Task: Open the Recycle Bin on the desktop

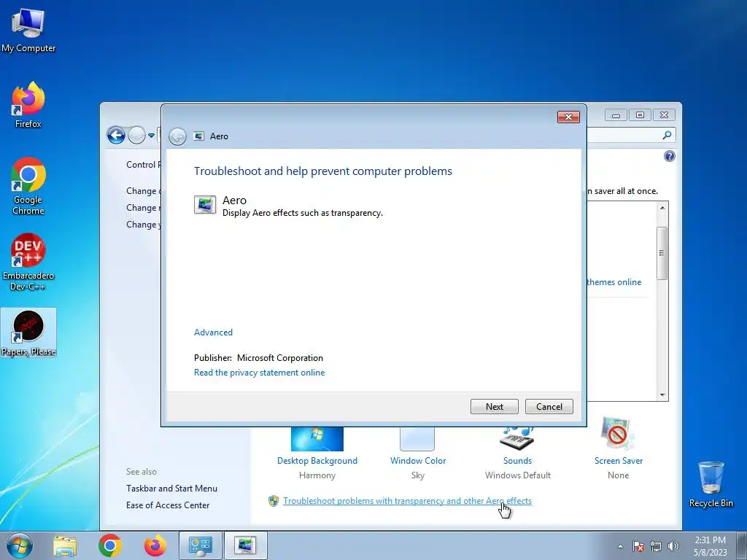Action: click(x=711, y=484)
